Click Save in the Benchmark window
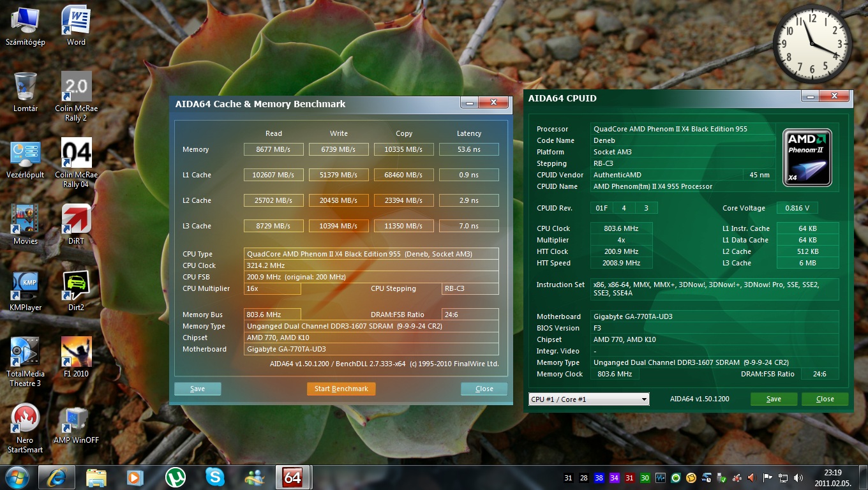868x490 pixels. [x=198, y=389]
